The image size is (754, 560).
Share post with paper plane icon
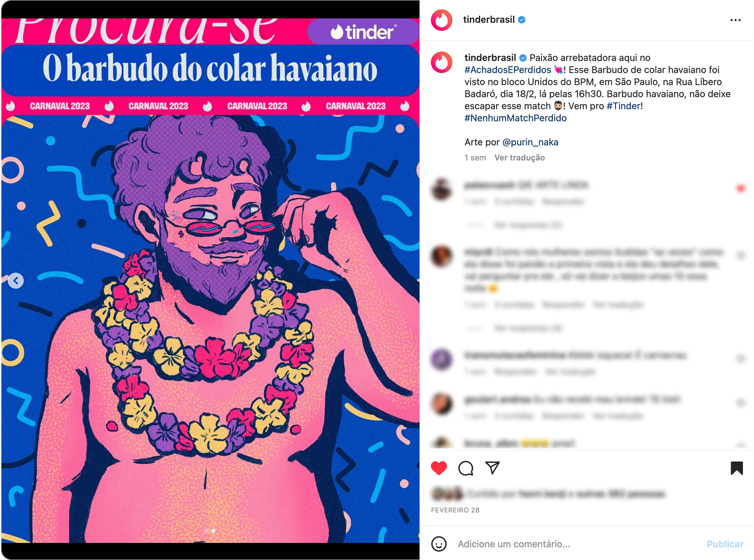tap(492, 467)
